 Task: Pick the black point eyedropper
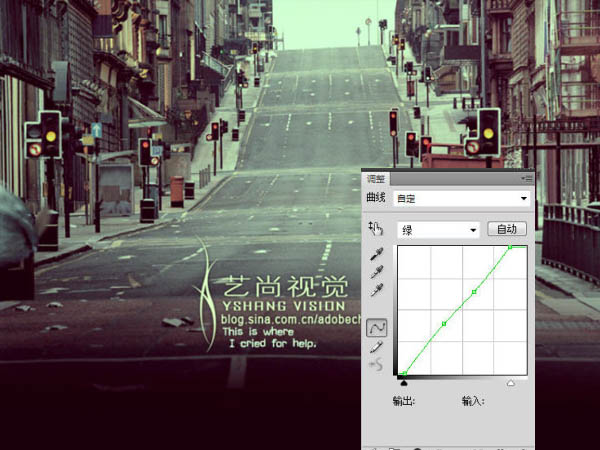click(x=377, y=254)
